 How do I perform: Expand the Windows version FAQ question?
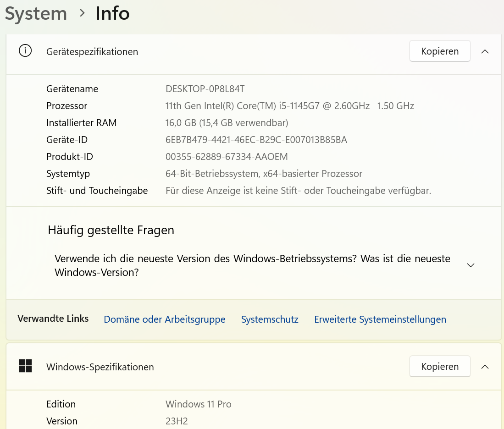pos(471,265)
